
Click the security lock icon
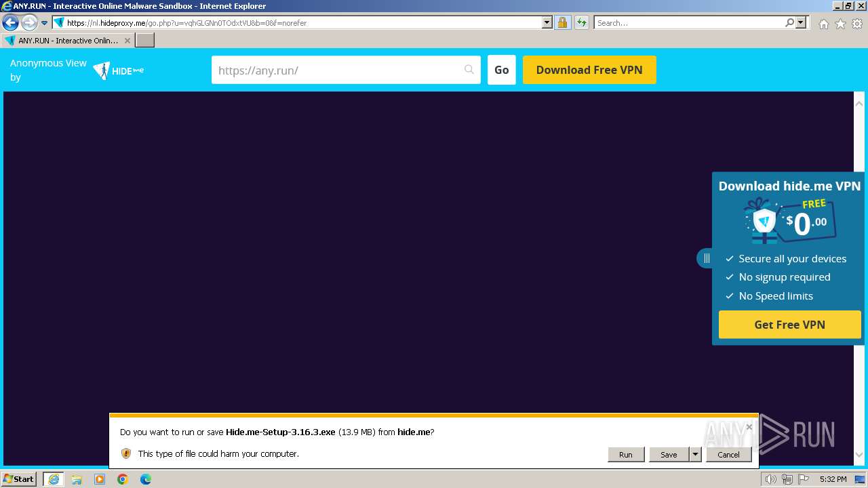click(x=562, y=23)
